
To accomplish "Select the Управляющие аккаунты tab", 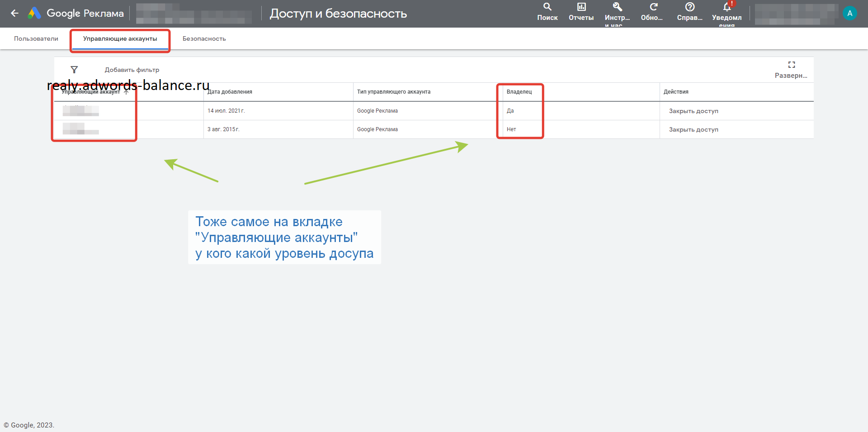I will [120, 39].
